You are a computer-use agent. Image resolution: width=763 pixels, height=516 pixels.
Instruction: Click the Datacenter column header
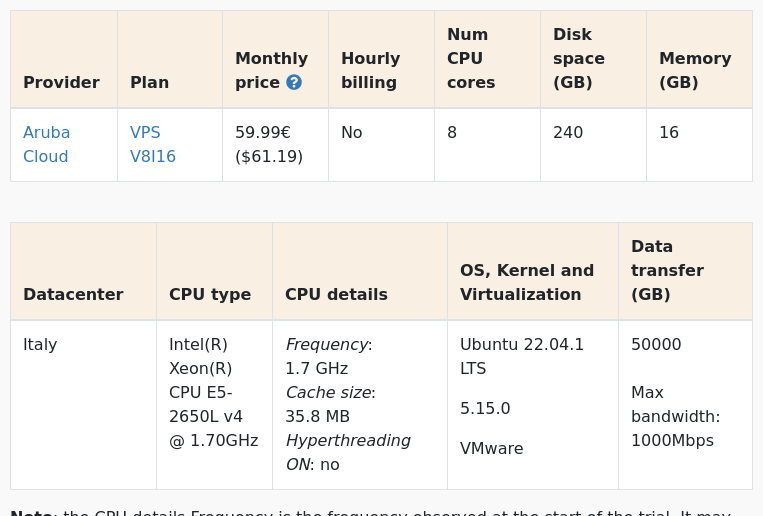[x=73, y=294]
